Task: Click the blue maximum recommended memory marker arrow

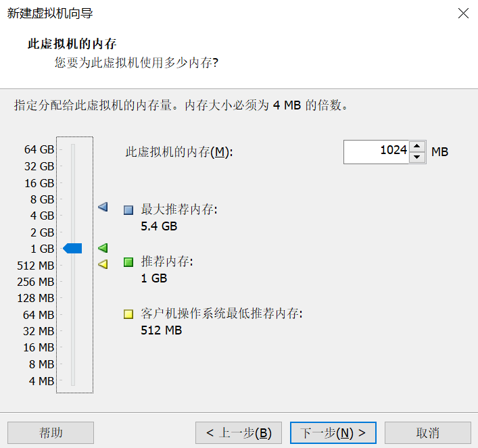Action: coord(103,207)
